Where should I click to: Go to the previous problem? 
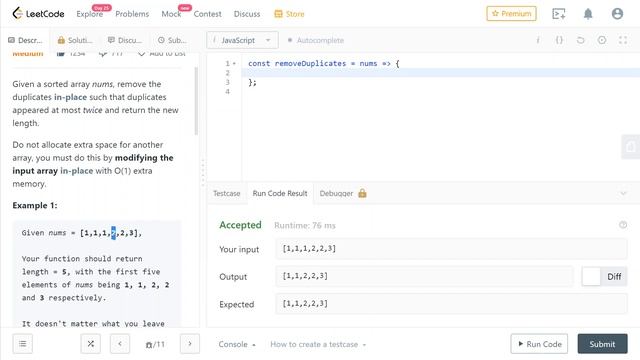point(120,344)
